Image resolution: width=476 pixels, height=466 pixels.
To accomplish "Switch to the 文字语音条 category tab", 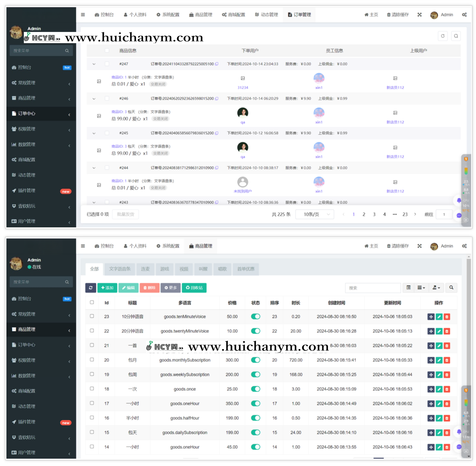I will click(120, 269).
